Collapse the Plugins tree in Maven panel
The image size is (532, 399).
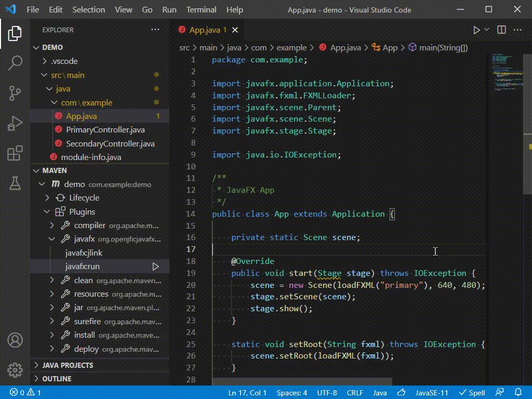(x=46, y=211)
